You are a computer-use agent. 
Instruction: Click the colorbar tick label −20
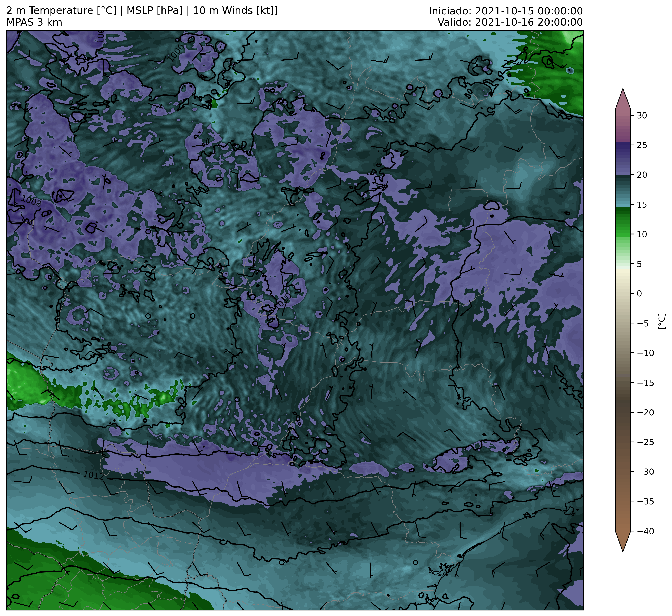[x=645, y=412]
